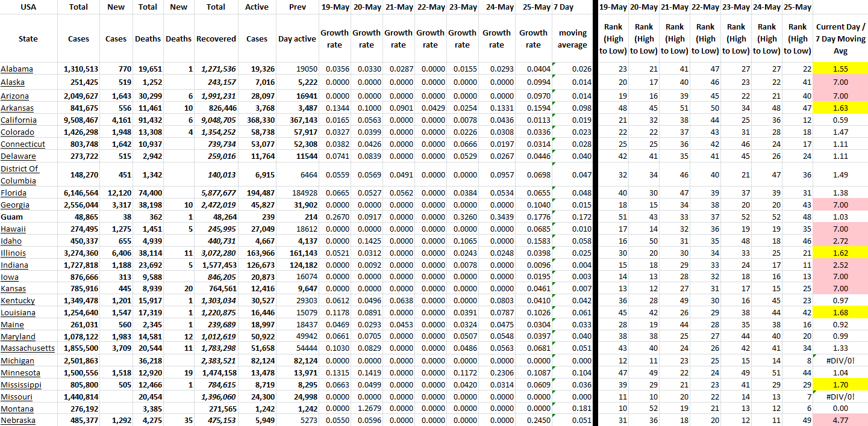Open the Louisiana state link
Image resolution: width=868 pixels, height=426 pixels.
pos(18,313)
